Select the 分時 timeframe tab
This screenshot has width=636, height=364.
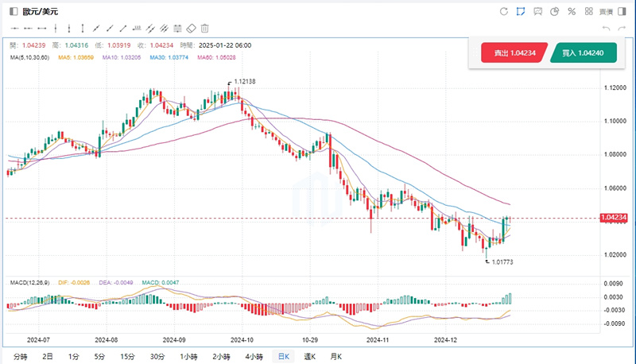[x=21, y=357]
